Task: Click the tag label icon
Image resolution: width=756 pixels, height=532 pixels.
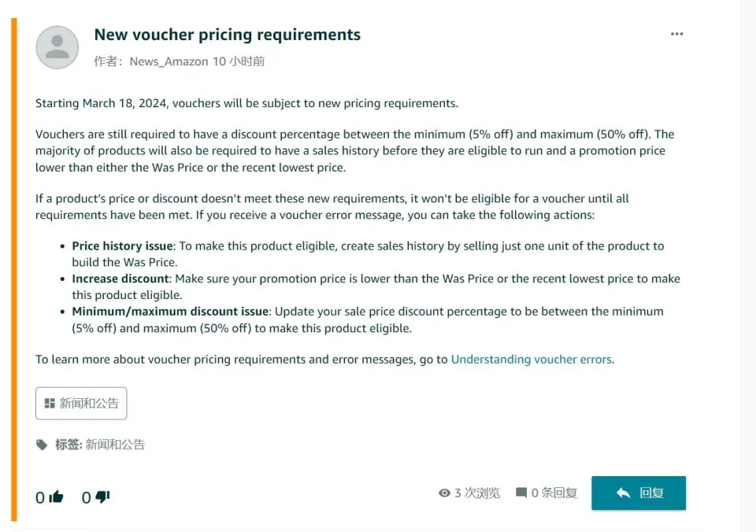Action: point(42,445)
